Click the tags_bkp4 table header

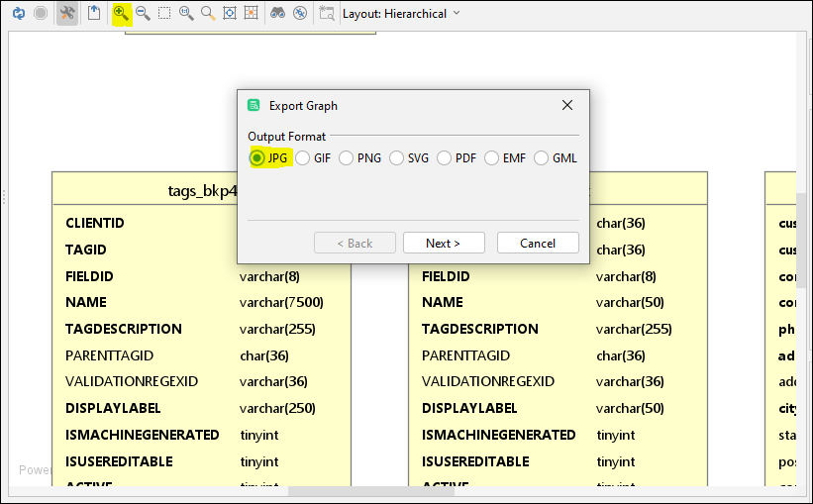[x=202, y=190]
